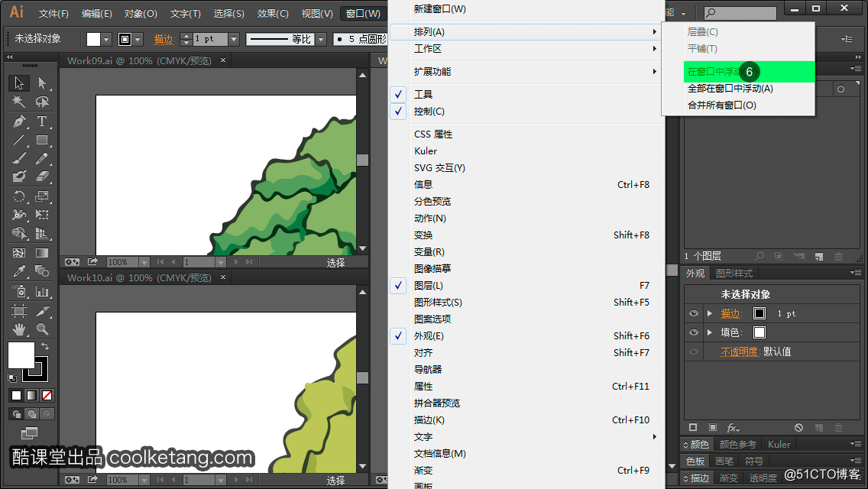Open the stroke weight dropdown
The image size is (868, 489).
coord(234,39)
